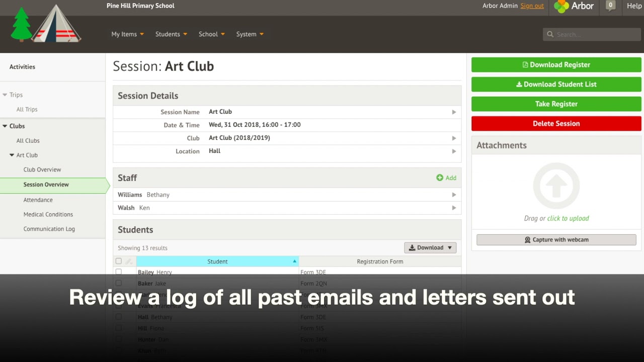Open Club Overview in sidebar

tap(42, 170)
